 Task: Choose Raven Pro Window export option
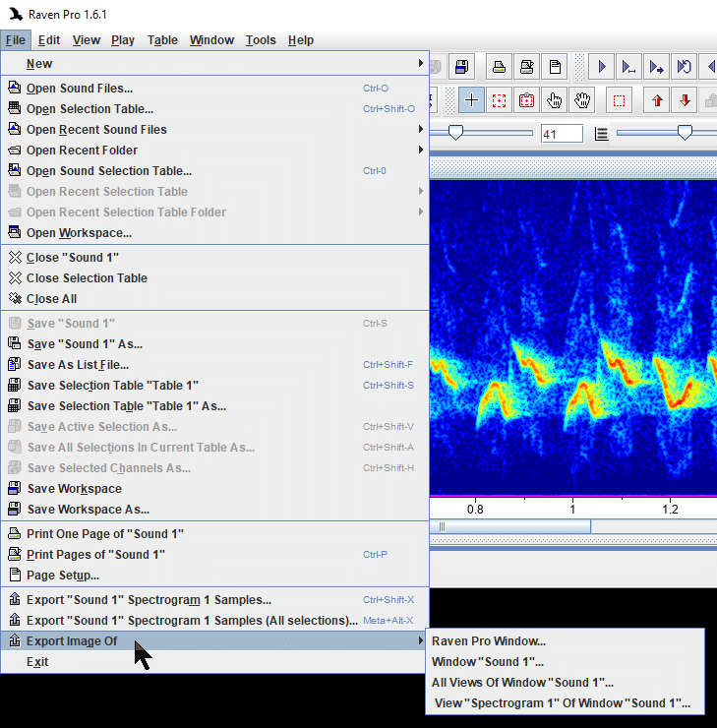click(x=565, y=641)
